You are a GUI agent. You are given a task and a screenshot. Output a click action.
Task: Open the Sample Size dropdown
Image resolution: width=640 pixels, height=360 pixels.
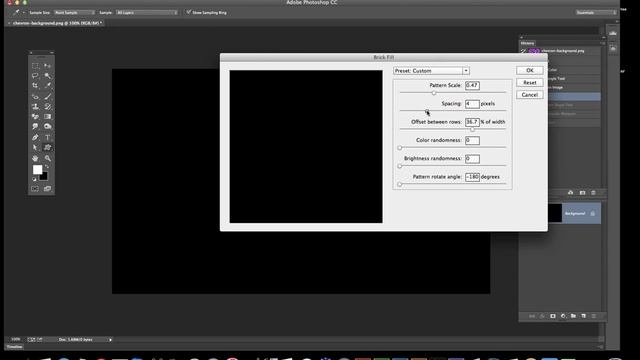coord(74,13)
